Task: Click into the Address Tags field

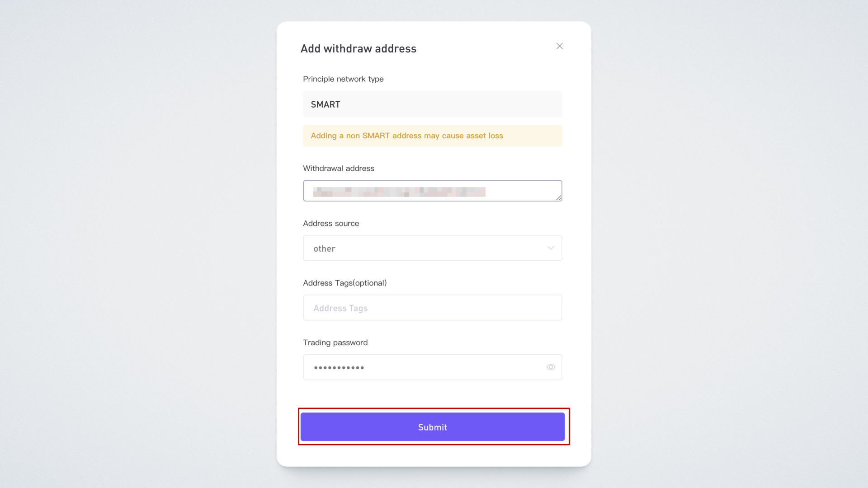Action: [432, 308]
